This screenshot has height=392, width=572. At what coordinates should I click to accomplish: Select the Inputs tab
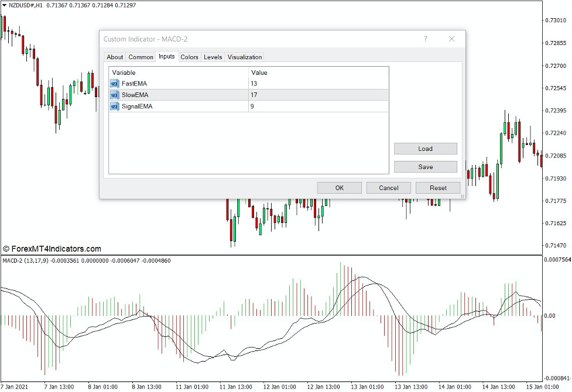[166, 57]
